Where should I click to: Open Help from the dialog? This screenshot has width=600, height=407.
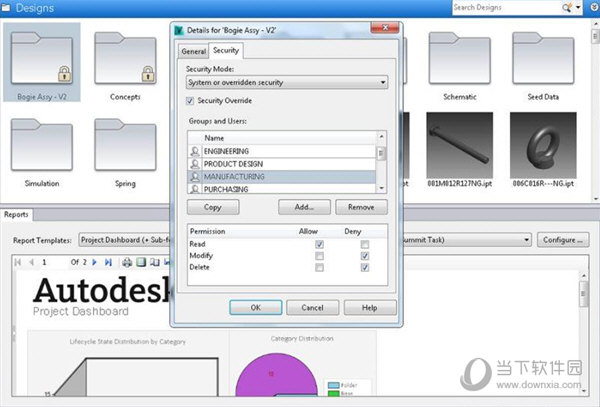[370, 308]
